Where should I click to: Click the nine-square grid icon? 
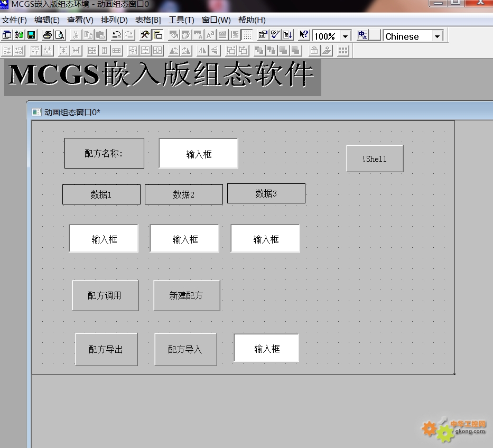click(x=343, y=50)
